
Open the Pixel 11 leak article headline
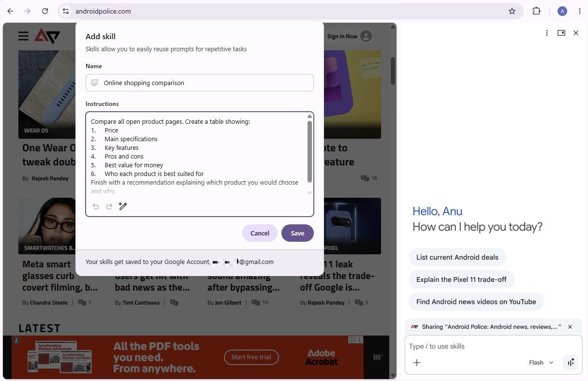coord(337,276)
